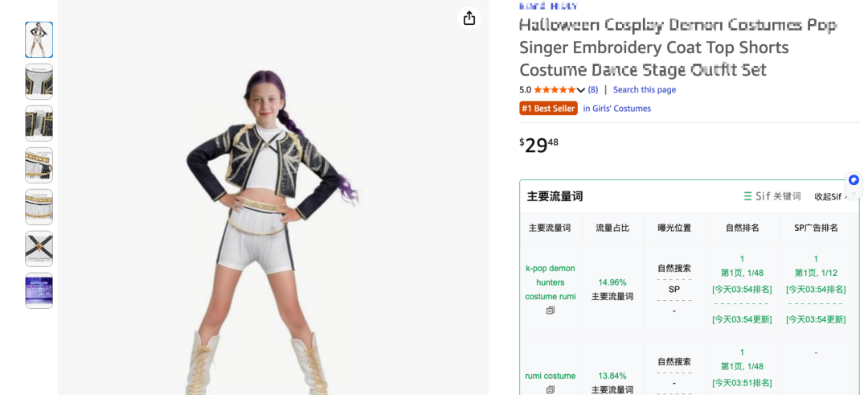This screenshot has width=868, height=395.
Task: Click the '#1 Best Seller' badge
Action: [x=548, y=109]
